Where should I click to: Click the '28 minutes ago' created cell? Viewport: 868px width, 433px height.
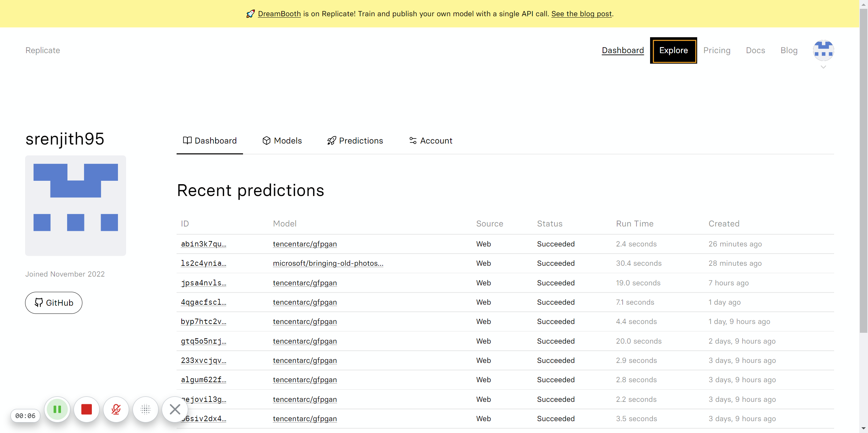coord(735,263)
